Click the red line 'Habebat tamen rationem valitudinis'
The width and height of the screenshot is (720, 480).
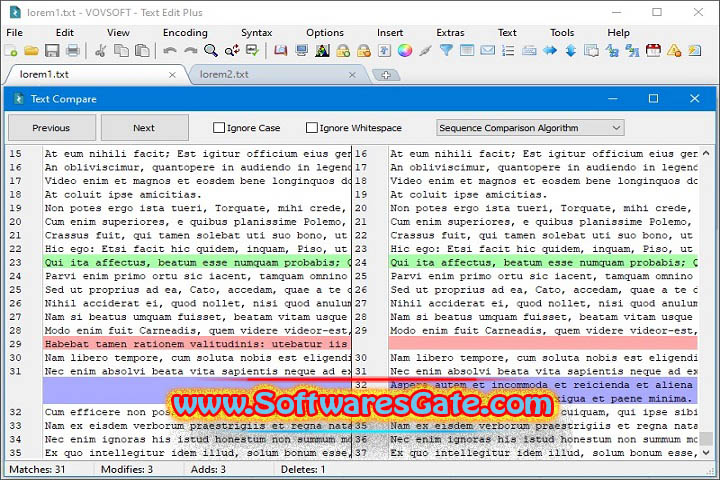point(197,344)
